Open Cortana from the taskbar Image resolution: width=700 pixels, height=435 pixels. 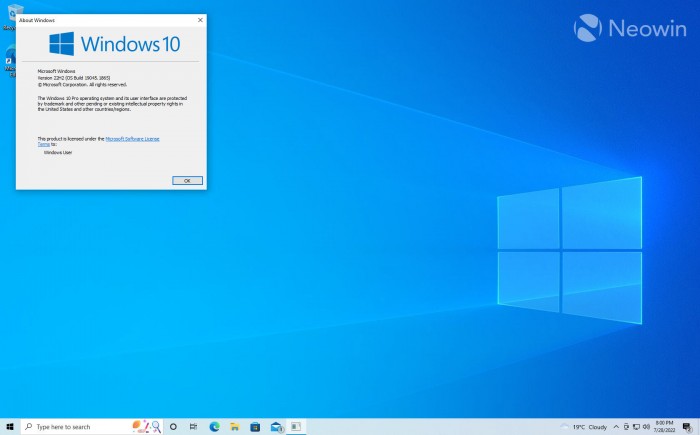(x=173, y=426)
